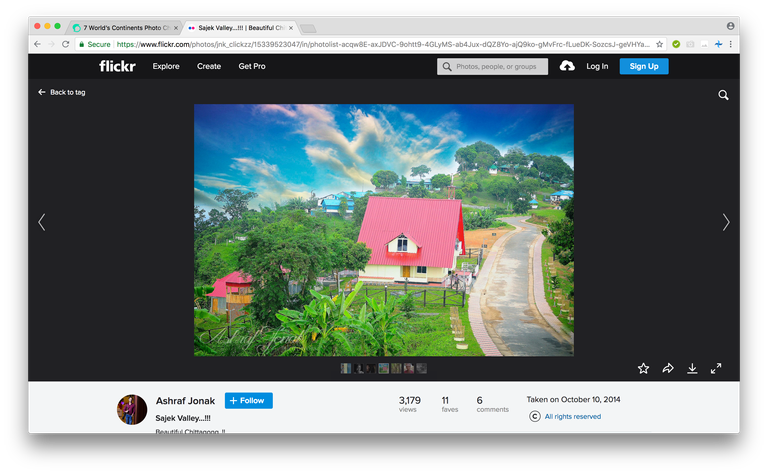Download the photo

692,368
